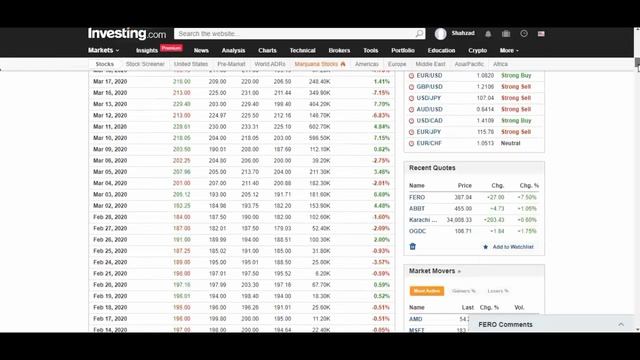Click the clock icon beside USD/JPY
The height and width of the screenshot is (360, 640).
point(411,98)
